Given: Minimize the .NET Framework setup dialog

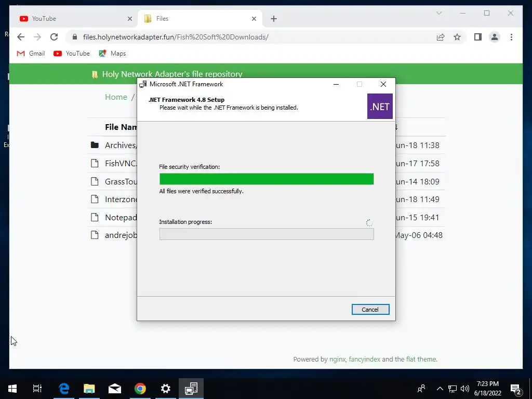Looking at the screenshot, I should click(x=336, y=85).
